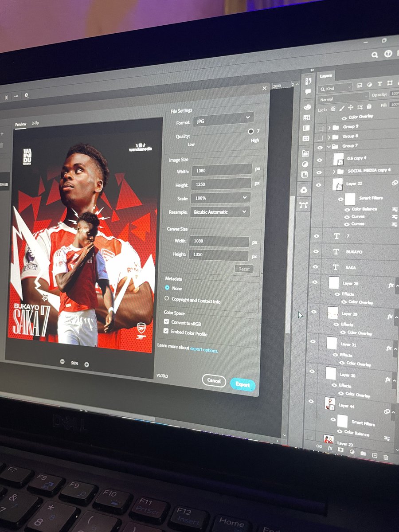Filter layers by pixel layers icon

(359, 85)
